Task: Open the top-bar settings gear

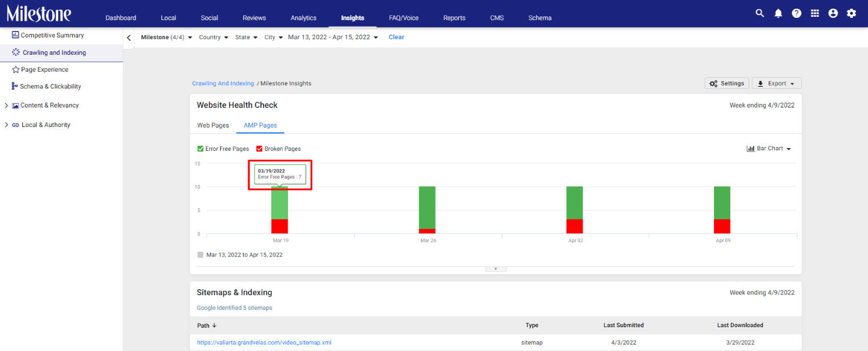Action: [852, 13]
